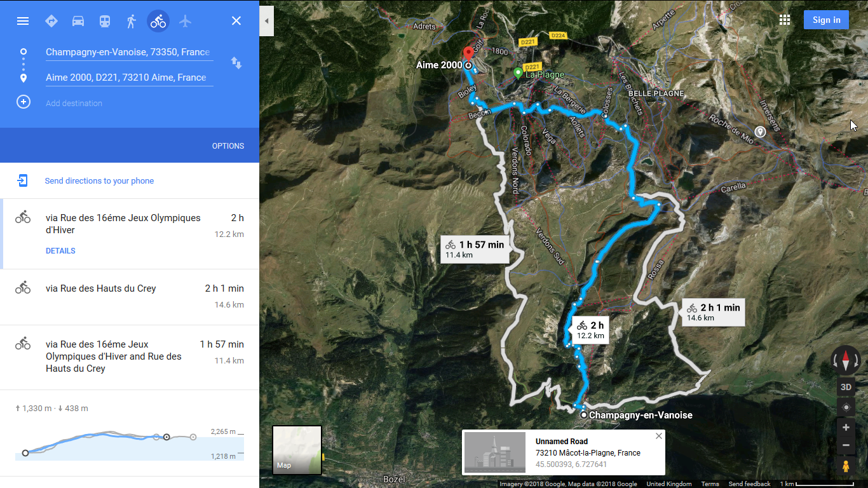868x488 pixels.
Task: Show your current location
Action: pos(846,407)
